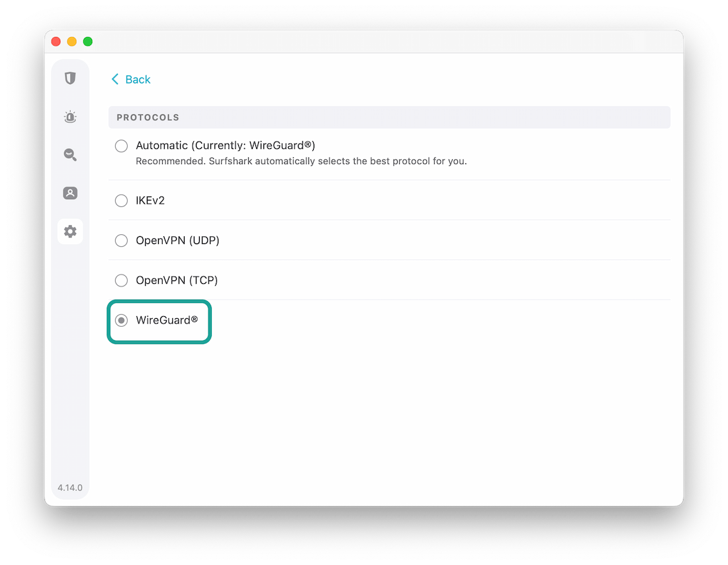Open Settings gear in sidebar
Image resolution: width=728 pixels, height=565 pixels.
[70, 231]
